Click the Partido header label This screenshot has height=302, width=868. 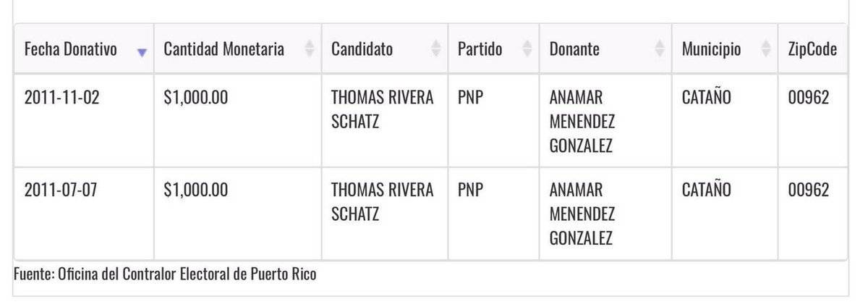coord(480,49)
